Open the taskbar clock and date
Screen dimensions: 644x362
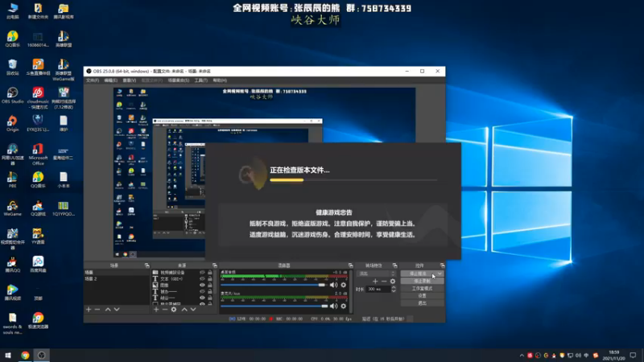click(614, 356)
